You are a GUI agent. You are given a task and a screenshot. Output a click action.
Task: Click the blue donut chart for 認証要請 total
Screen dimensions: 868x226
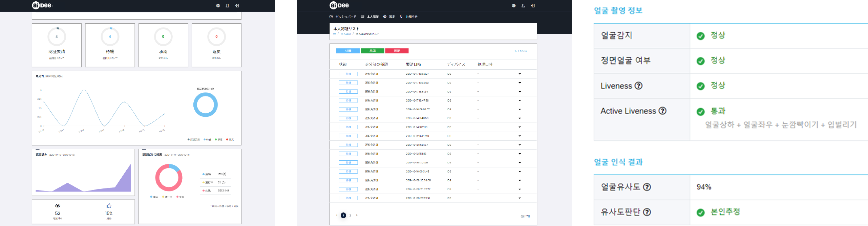206,105
